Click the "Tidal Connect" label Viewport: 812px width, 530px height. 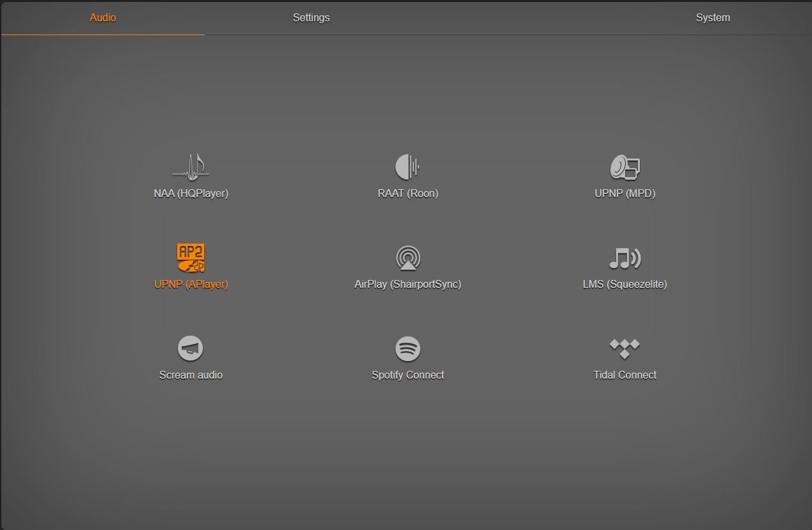click(x=625, y=375)
